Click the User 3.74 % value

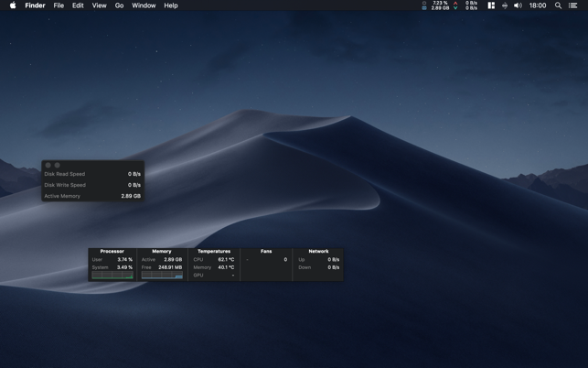tap(125, 259)
